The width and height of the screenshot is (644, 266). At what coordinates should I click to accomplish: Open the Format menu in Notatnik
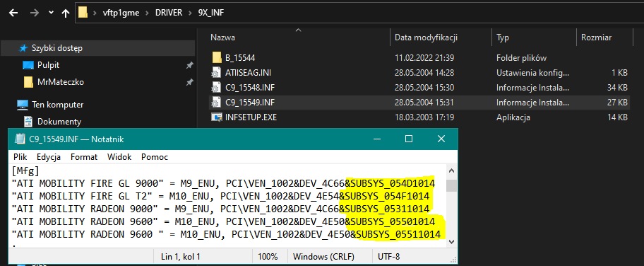point(84,157)
